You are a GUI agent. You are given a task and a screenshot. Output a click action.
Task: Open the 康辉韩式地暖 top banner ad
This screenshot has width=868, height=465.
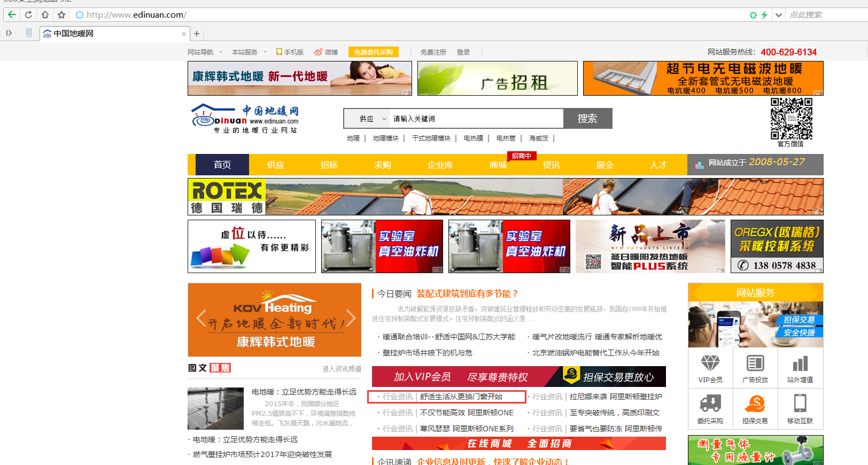click(x=300, y=78)
